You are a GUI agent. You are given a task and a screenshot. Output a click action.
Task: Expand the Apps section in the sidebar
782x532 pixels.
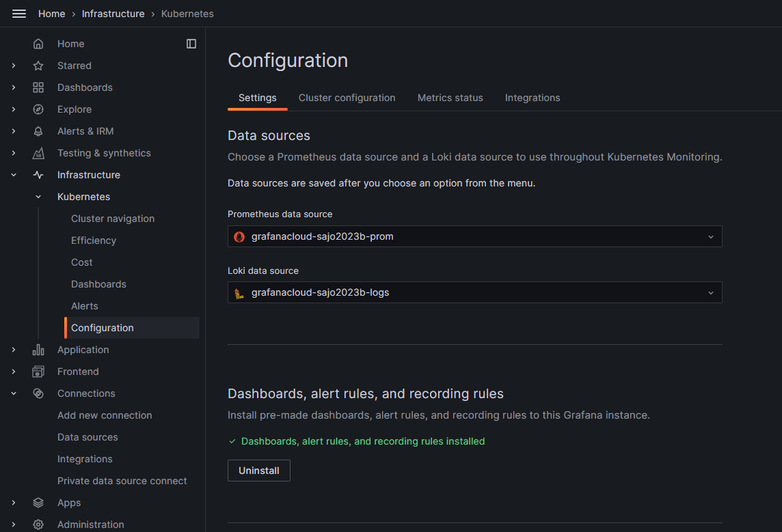tap(14, 502)
